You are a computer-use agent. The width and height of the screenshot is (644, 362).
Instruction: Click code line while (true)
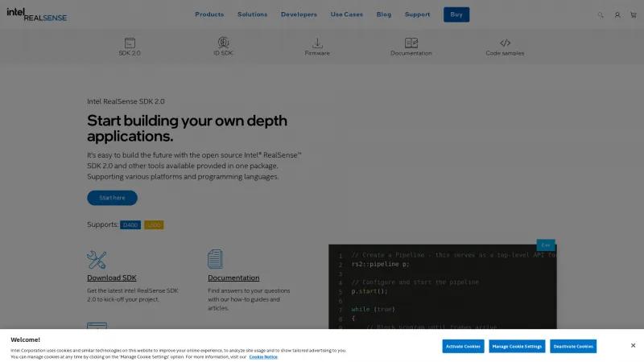pyautogui.click(x=373, y=310)
